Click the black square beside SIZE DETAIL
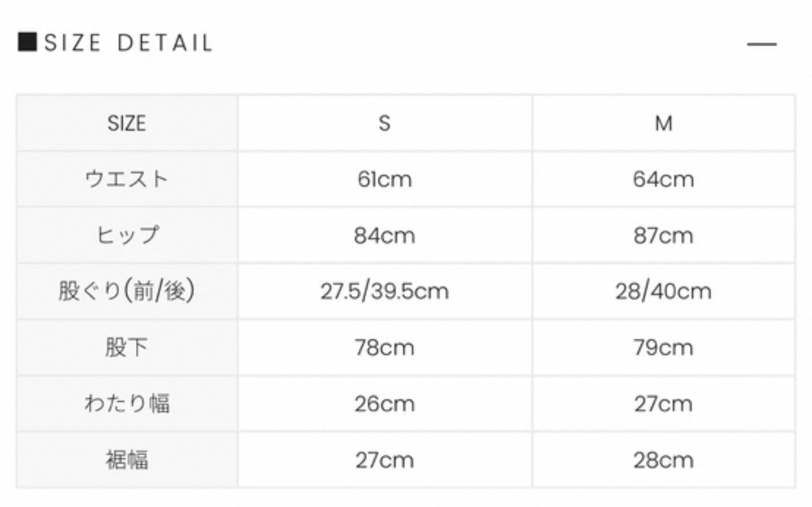812x507 pixels. (x=28, y=42)
